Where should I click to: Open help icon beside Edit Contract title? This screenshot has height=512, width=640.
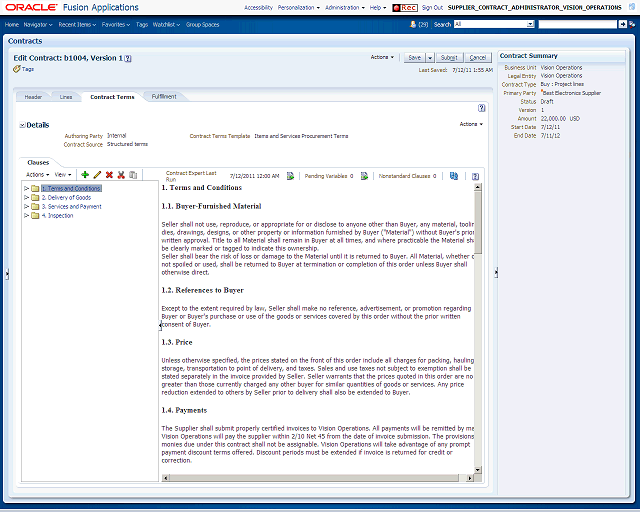128,58
